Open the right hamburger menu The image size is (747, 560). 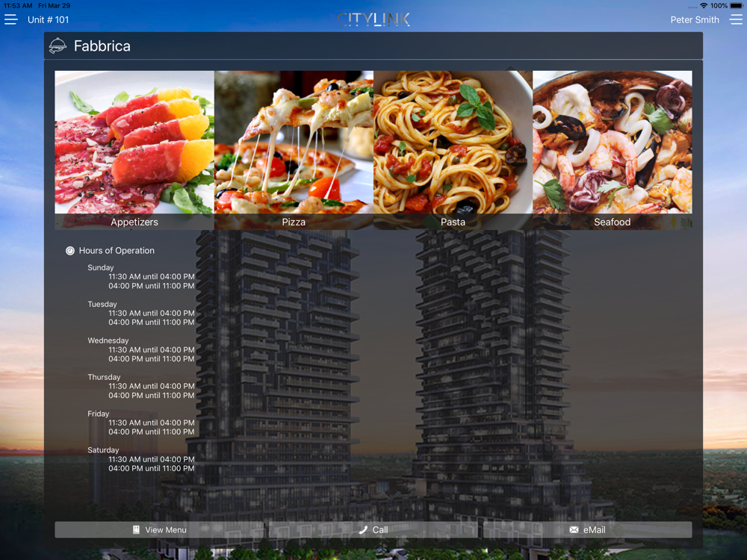tap(736, 19)
